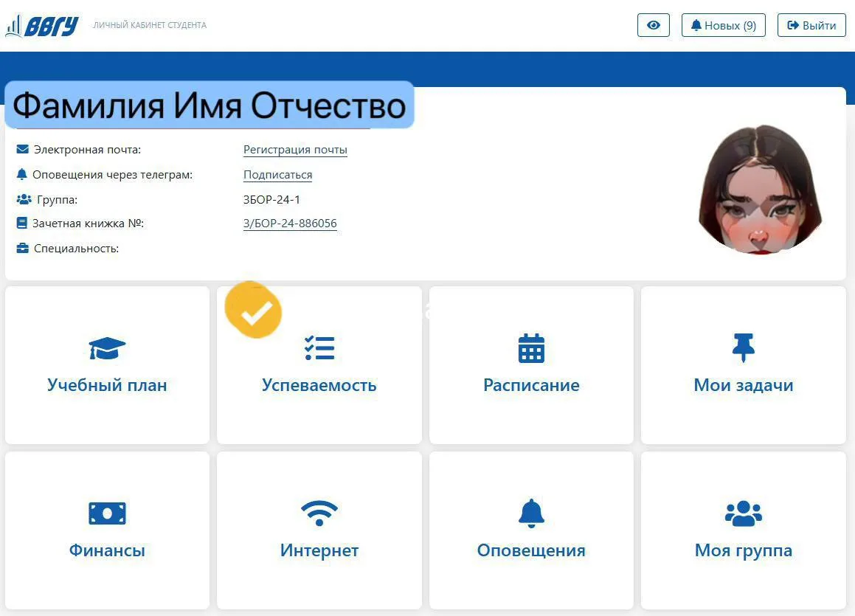Subscribe via the Подписаться link
This screenshot has height=616, width=855.
click(277, 174)
